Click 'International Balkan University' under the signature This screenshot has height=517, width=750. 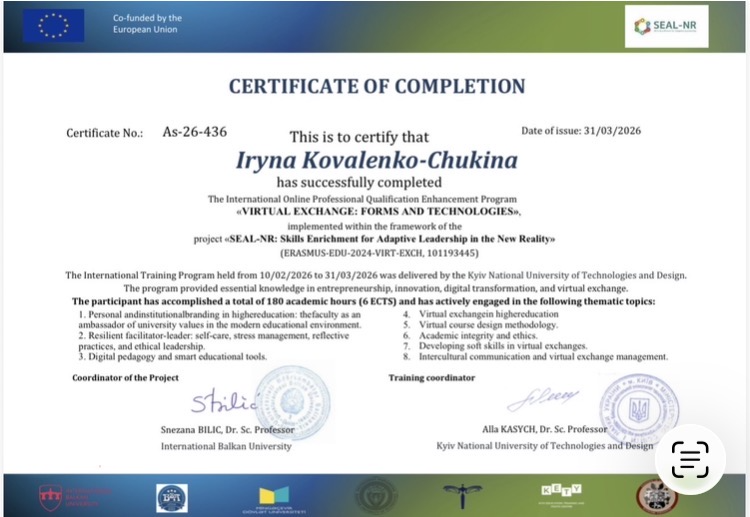226,446
